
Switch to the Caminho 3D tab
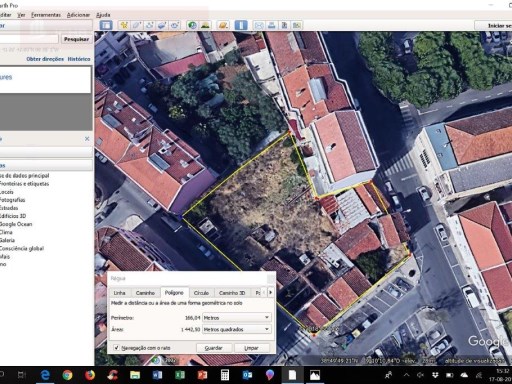(x=232, y=293)
